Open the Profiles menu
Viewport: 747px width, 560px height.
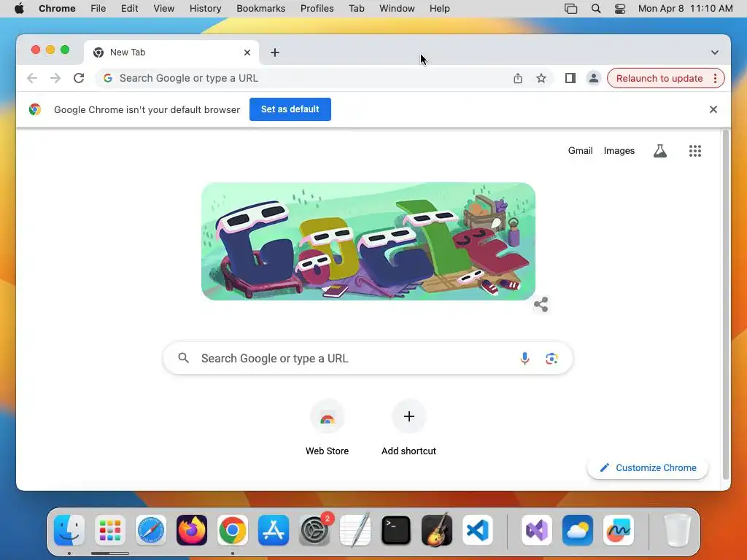[317, 9]
